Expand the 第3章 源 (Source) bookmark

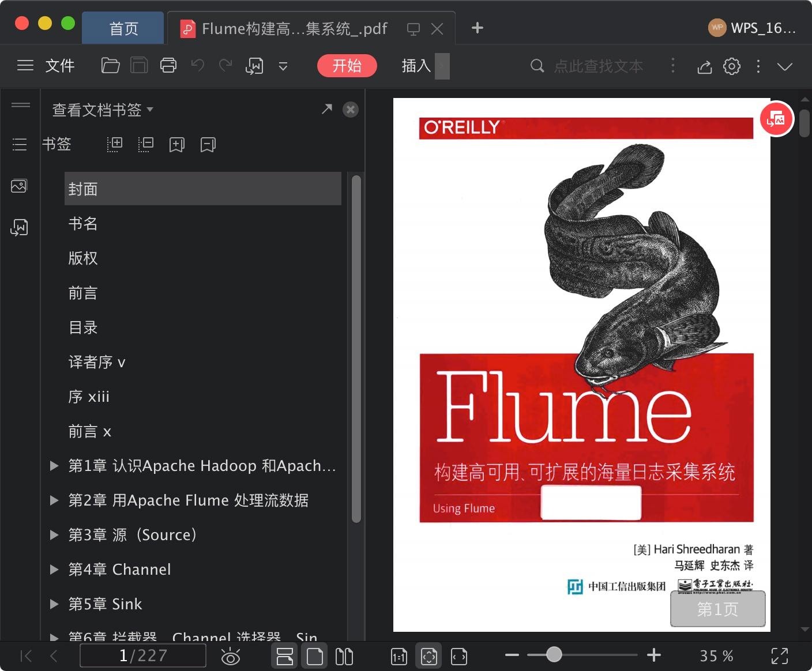pyautogui.click(x=54, y=535)
